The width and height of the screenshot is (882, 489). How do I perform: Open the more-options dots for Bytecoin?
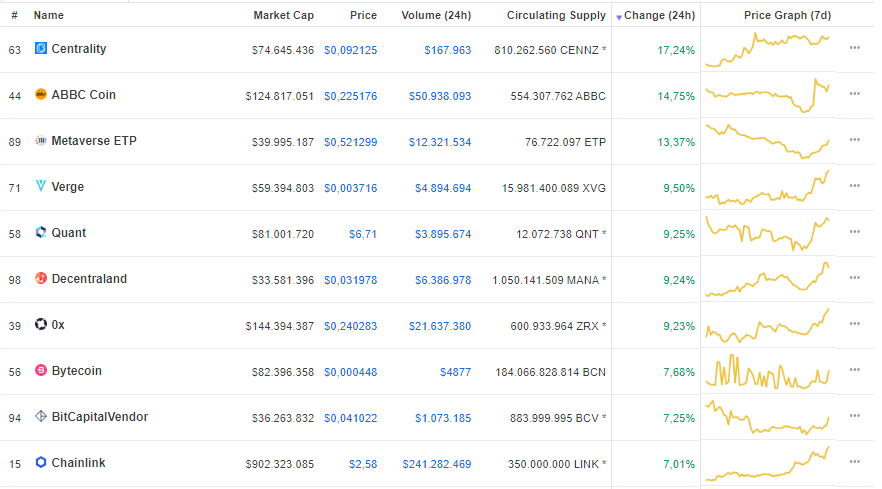tap(854, 370)
